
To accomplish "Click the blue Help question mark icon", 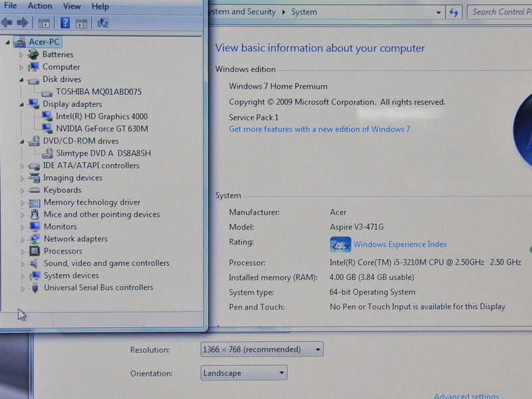I will 65,23.
